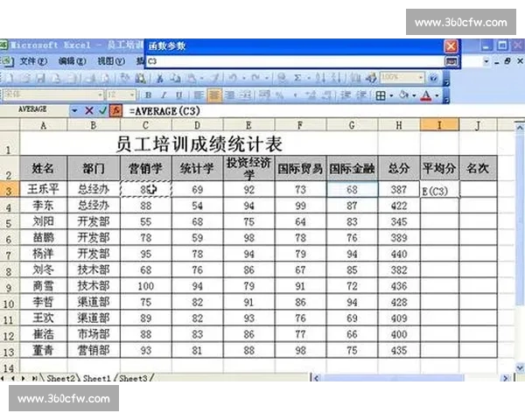Click the Copy icon
This screenshot has width=525, height=420.
(x=175, y=78)
